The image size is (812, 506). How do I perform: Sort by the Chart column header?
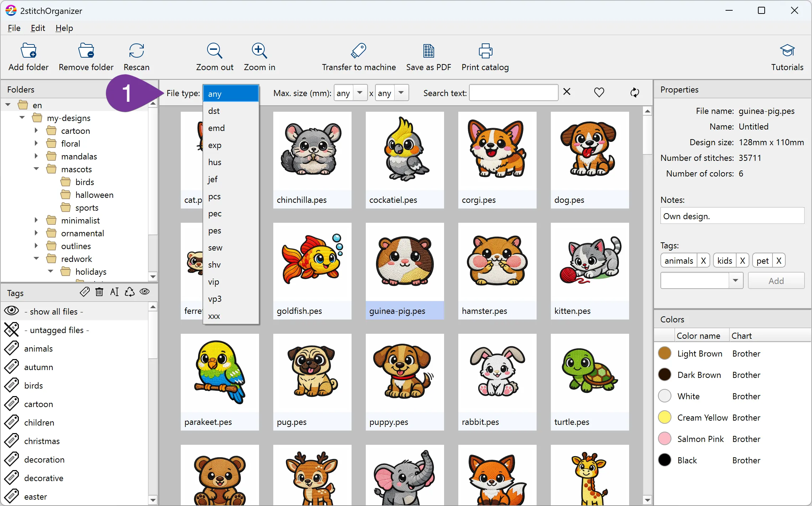pos(770,336)
